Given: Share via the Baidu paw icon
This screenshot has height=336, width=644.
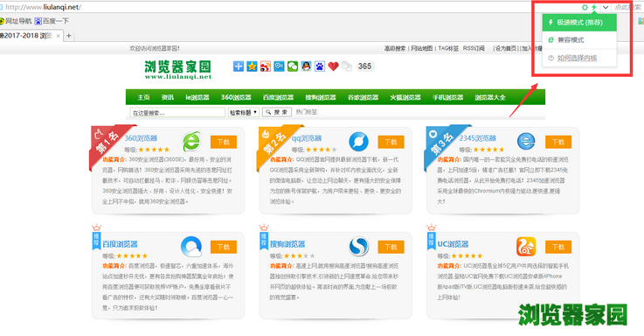Looking at the screenshot, I should point(320,66).
